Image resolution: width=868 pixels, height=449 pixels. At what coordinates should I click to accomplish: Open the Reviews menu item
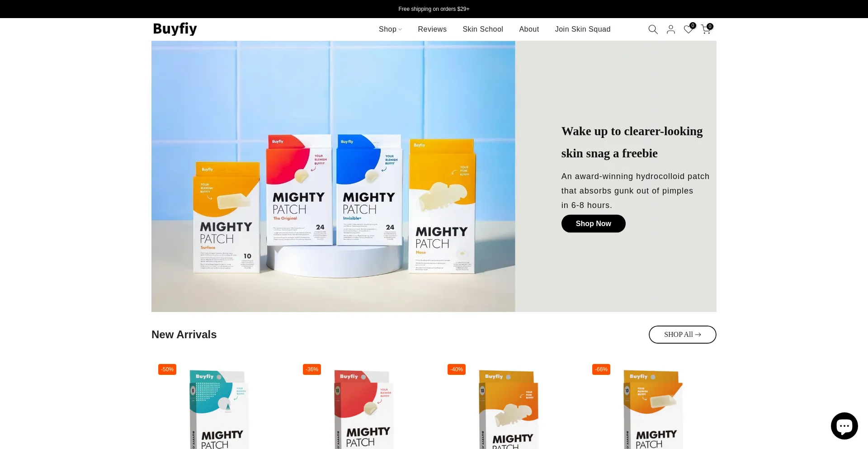coord(432,29)
